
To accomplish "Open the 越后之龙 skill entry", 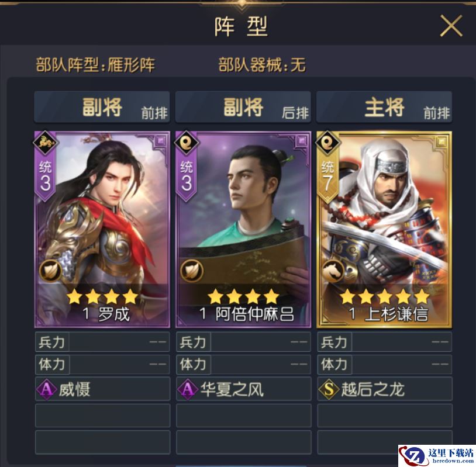I will (x=385, y=389).
